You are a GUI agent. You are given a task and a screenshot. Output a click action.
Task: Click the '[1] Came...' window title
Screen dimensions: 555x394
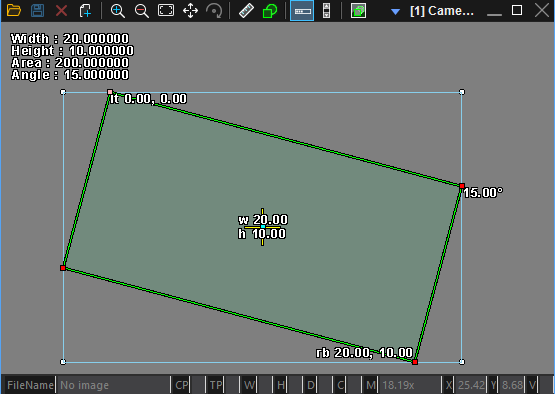pos(442,11)
